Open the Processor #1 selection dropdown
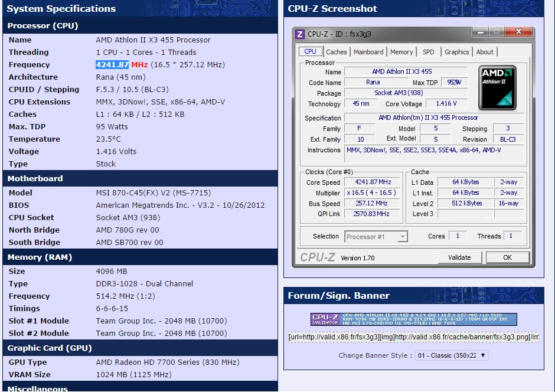The image size is (555, 392). (x=376, y=237)
